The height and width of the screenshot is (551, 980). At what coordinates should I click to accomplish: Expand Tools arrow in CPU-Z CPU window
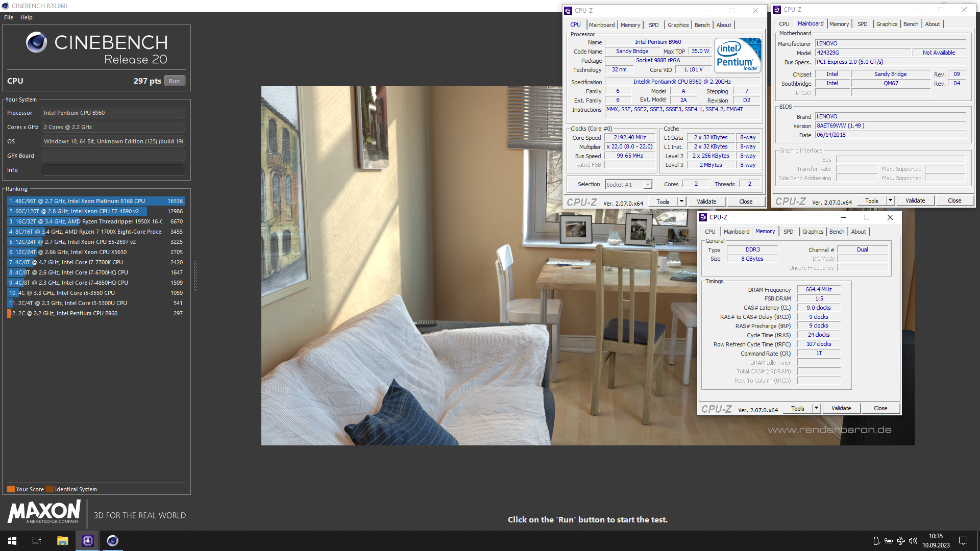[681, 202]
